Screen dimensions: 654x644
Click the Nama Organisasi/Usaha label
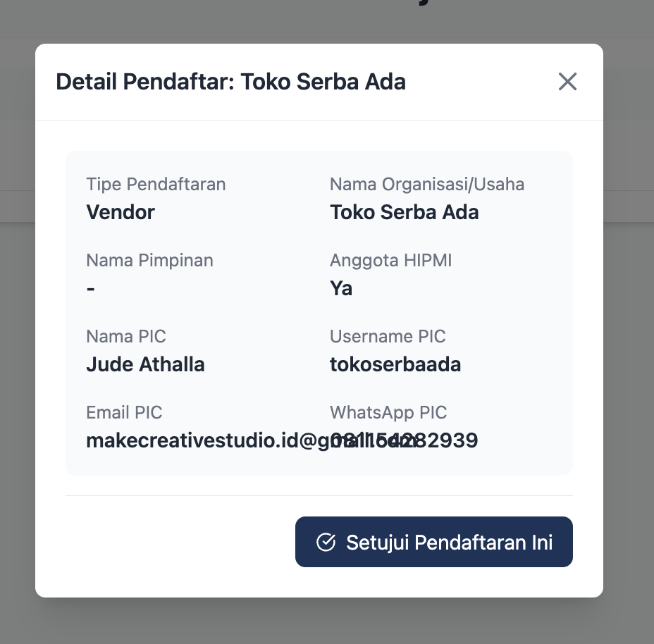point(427,185)
